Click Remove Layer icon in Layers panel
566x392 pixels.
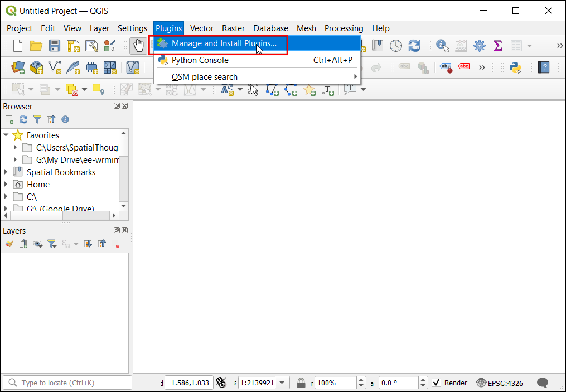tap(115, 244)
